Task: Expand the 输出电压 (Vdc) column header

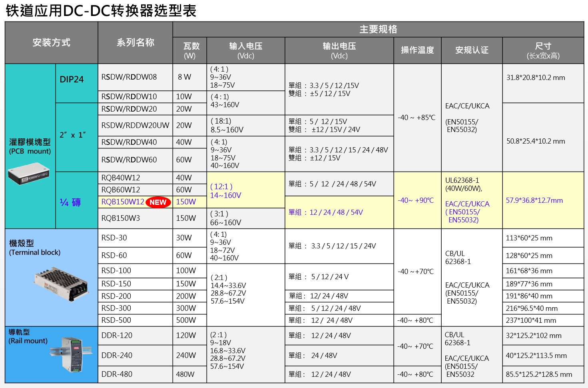Action: pos(338,50)
